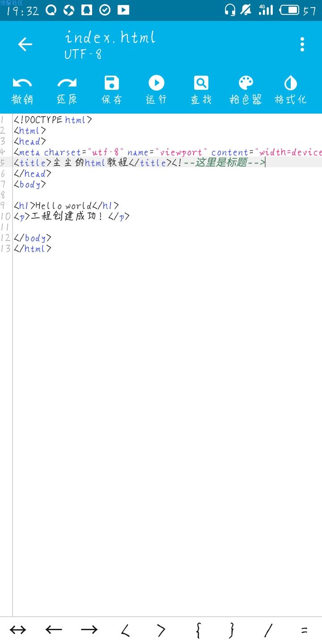Viewport: 322px width, 644px height.
Task: Insert a closing curly brace
Action: coord(232,630)
